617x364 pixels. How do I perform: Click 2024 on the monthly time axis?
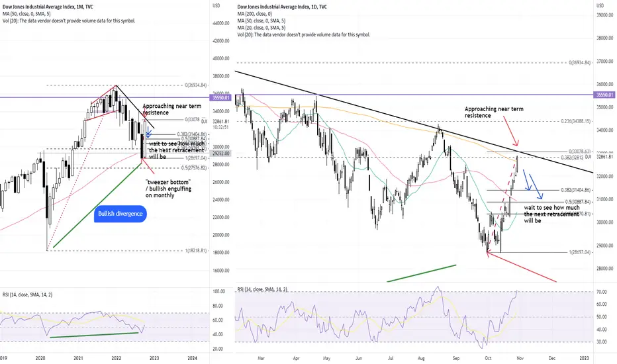[192, 358]
